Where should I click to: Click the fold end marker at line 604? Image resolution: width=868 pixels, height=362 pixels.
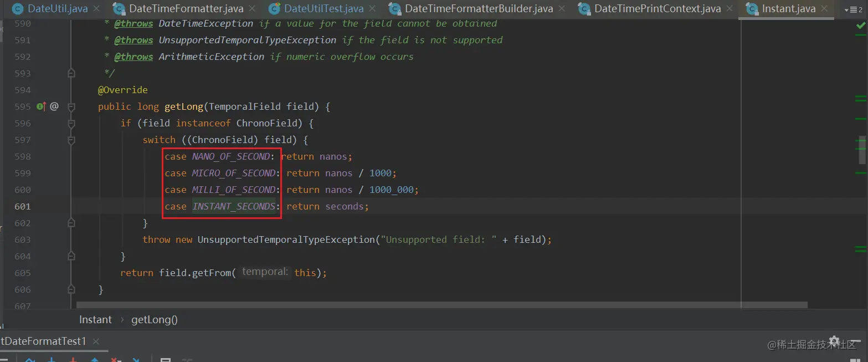pos(71,256)
